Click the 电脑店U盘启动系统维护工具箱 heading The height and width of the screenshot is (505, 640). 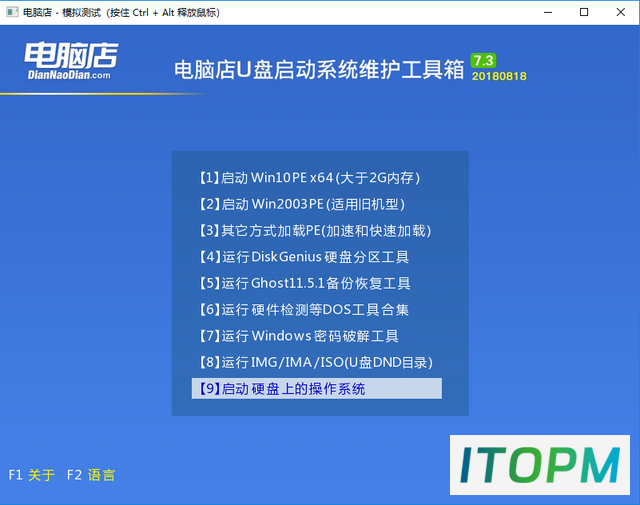click(x=319, y=69)
